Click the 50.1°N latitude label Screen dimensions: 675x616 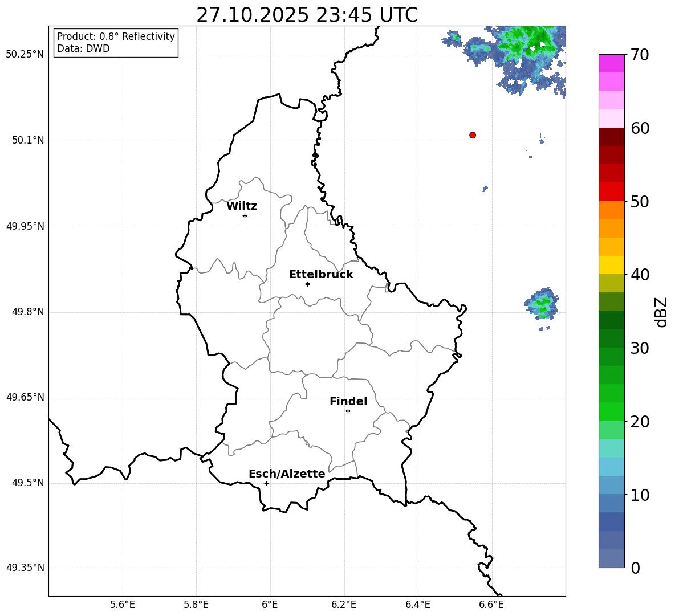(x=28, y=141)
